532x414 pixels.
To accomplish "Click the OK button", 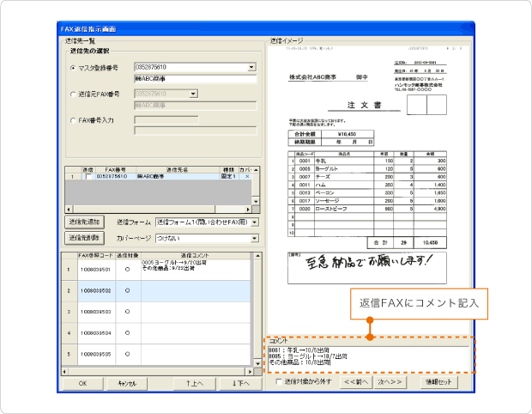I will point(82,383).
